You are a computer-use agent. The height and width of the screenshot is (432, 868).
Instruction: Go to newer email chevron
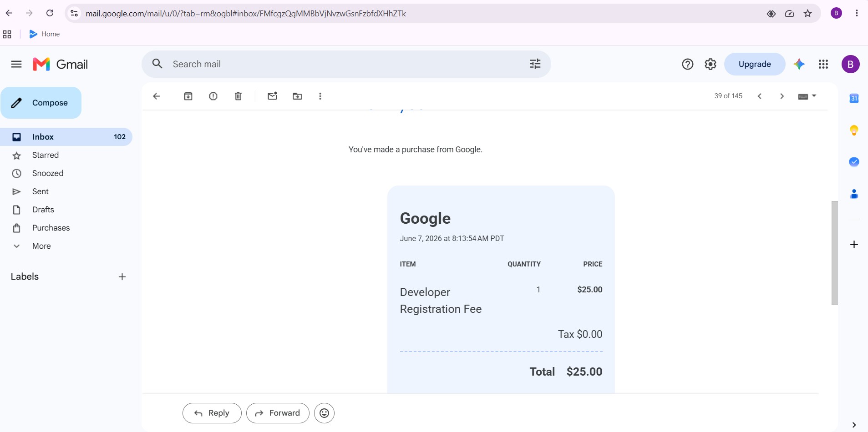(x=760, y=96)
